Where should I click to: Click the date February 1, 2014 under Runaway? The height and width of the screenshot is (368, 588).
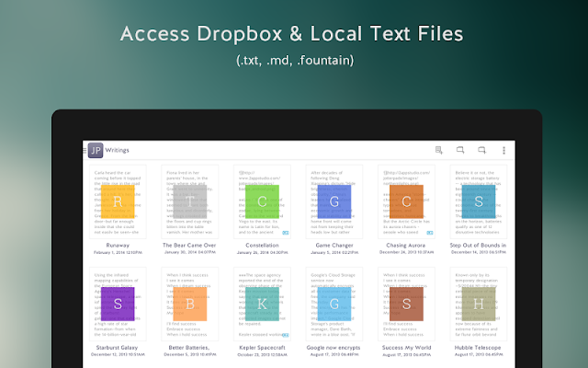pyautogui.click(x=118, y=253)
